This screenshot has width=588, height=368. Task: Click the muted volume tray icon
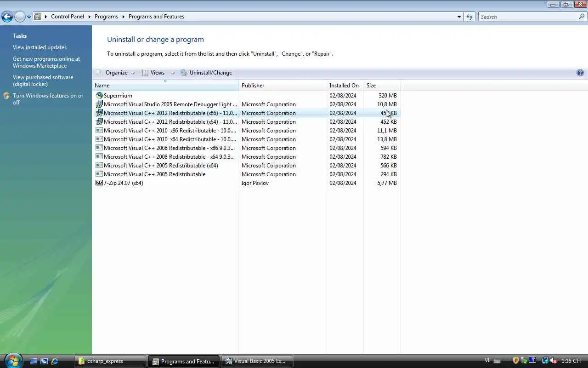pos(554,361)
